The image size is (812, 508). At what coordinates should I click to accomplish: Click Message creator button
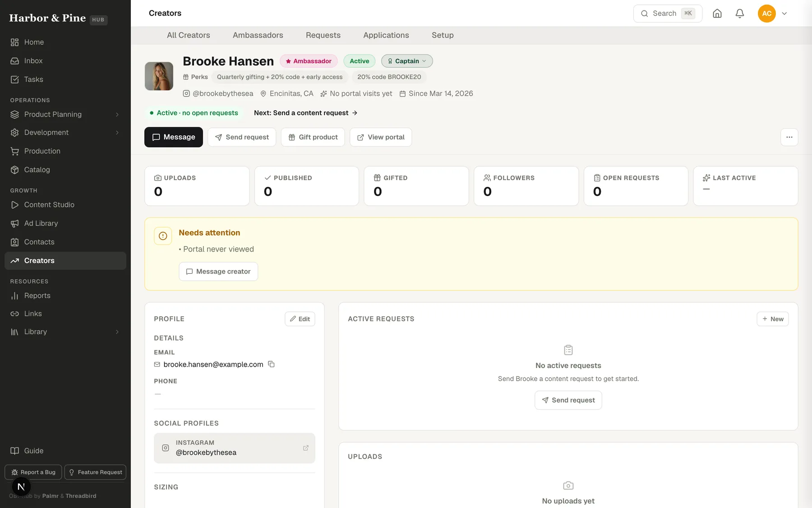click(218, 271)
